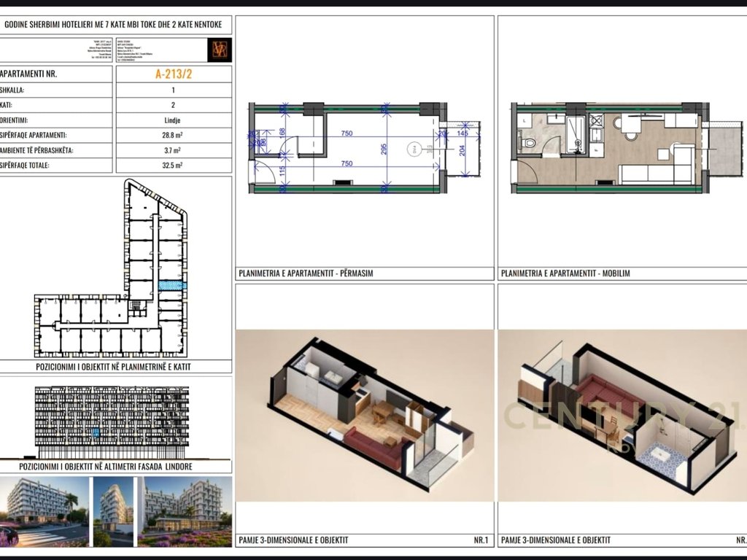Click the 750 dimension line on the plan
747x560 pixels.
point(347,133)
